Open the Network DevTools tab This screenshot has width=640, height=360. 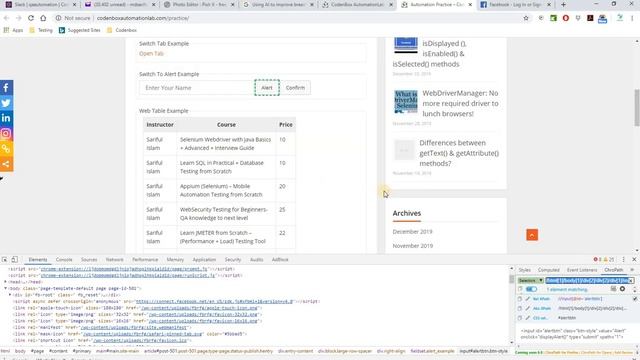point(114,260)
